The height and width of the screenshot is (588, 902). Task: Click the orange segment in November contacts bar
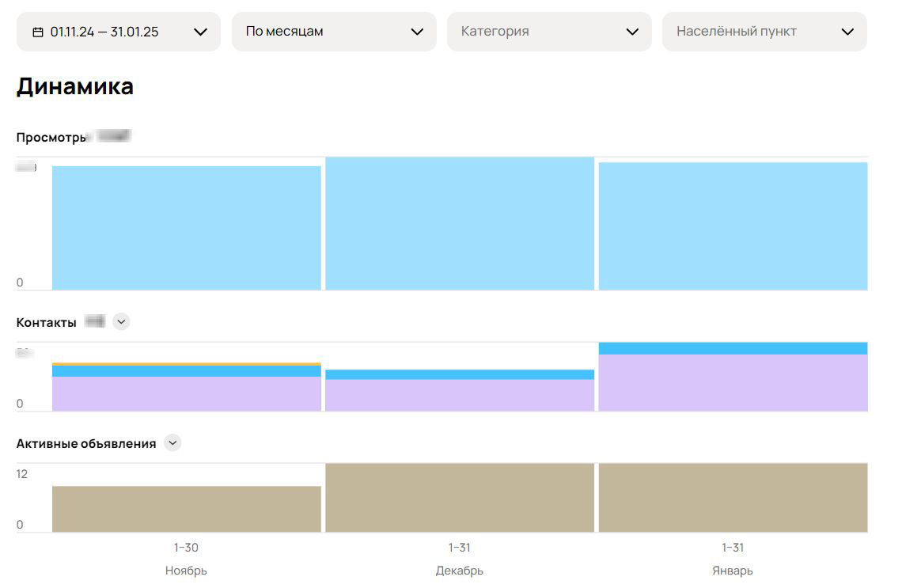pos(187,364)
